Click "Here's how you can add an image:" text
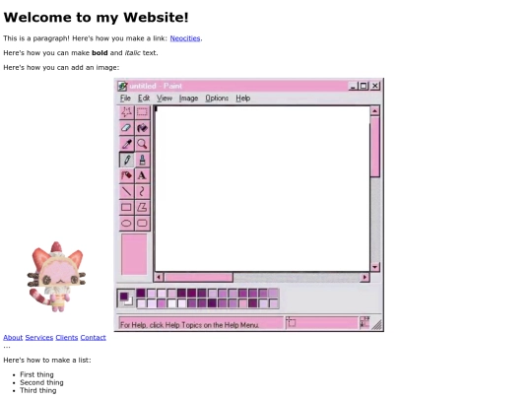 [x=61, y=68]
